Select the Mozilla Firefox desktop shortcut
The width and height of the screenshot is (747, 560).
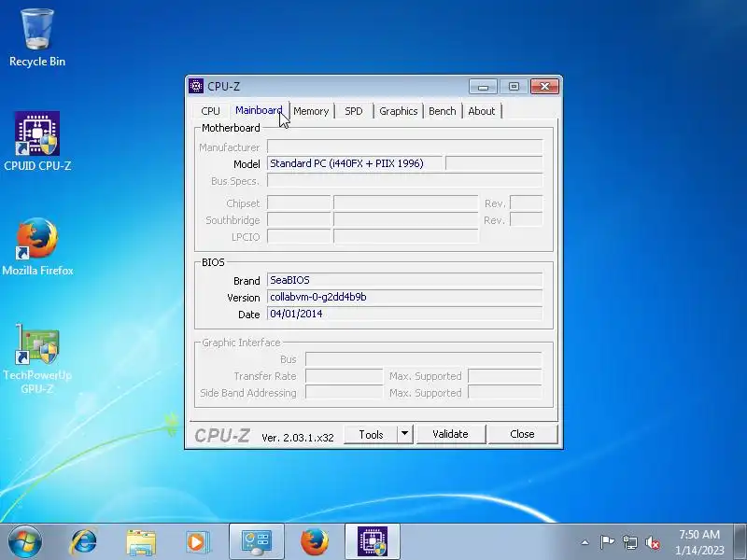(37, 246)
